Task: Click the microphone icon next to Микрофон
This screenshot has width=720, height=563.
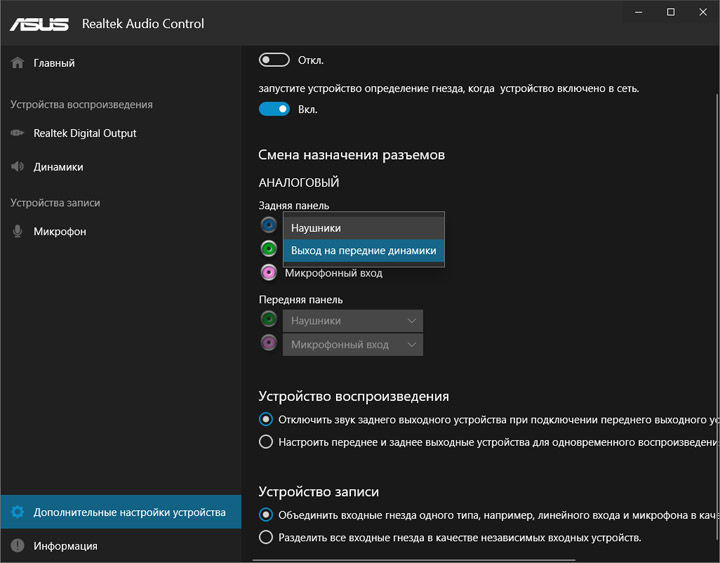Action: (17, 231)
